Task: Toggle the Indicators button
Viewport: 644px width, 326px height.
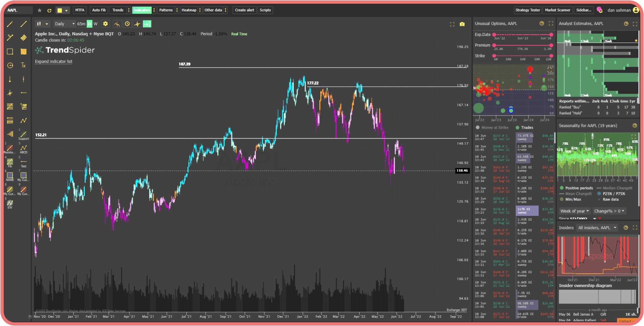Action: (x=142, y=10)
